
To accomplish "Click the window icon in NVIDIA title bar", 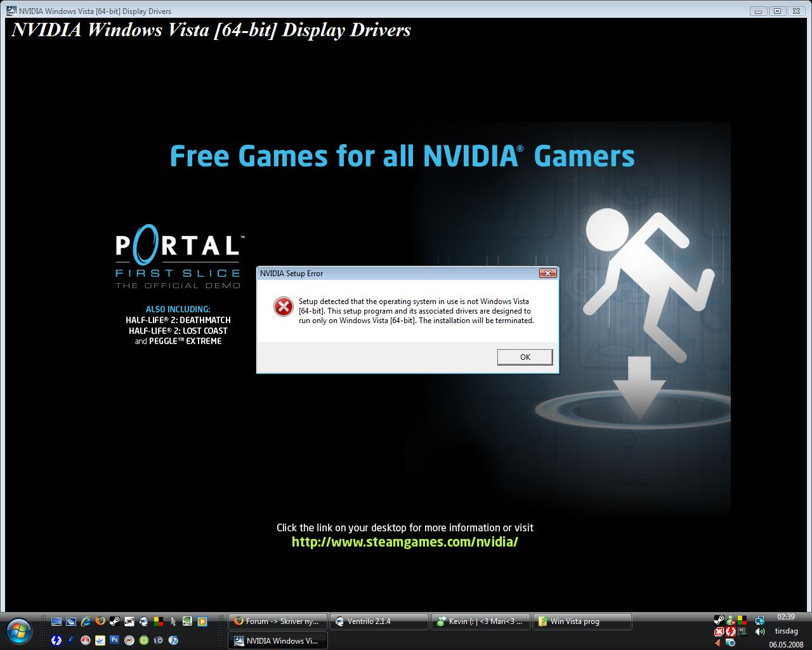I will [x=11, y=11].
